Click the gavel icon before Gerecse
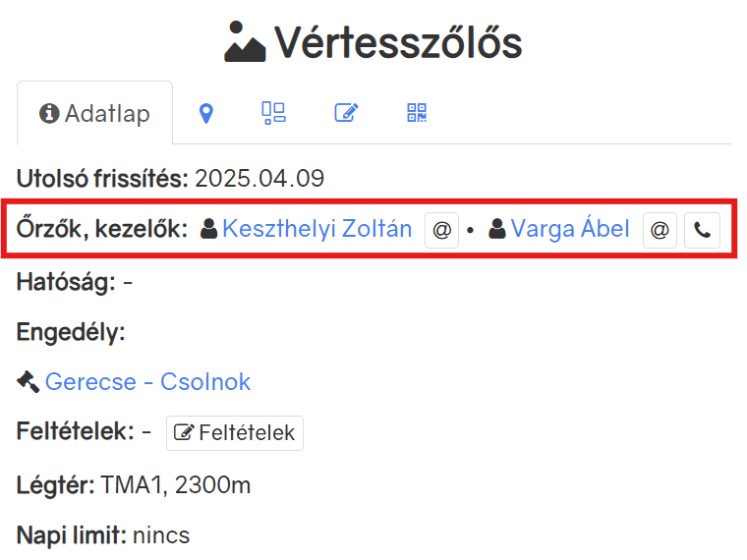The height and width of the screenshot is (560, 747). tap(29, 381)
